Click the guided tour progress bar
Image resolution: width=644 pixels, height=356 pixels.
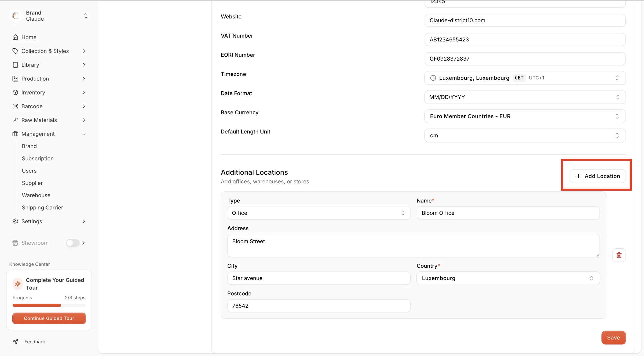(x=49, y=305)
